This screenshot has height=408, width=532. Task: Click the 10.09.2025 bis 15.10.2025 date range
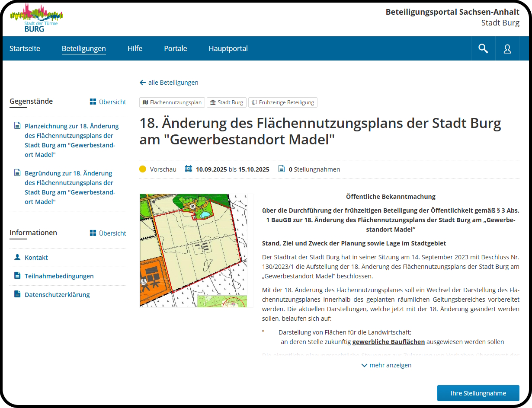(233, 169)
